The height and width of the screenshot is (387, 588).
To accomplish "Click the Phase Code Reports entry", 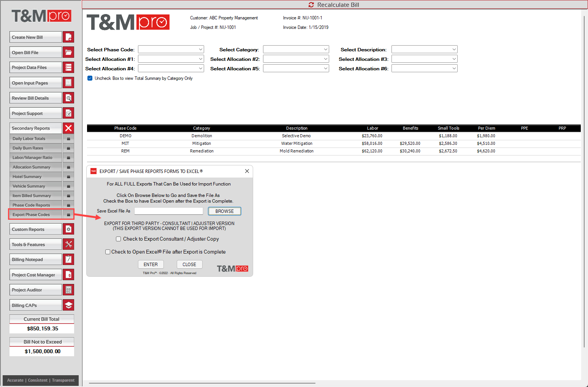I will click(36, 205).
